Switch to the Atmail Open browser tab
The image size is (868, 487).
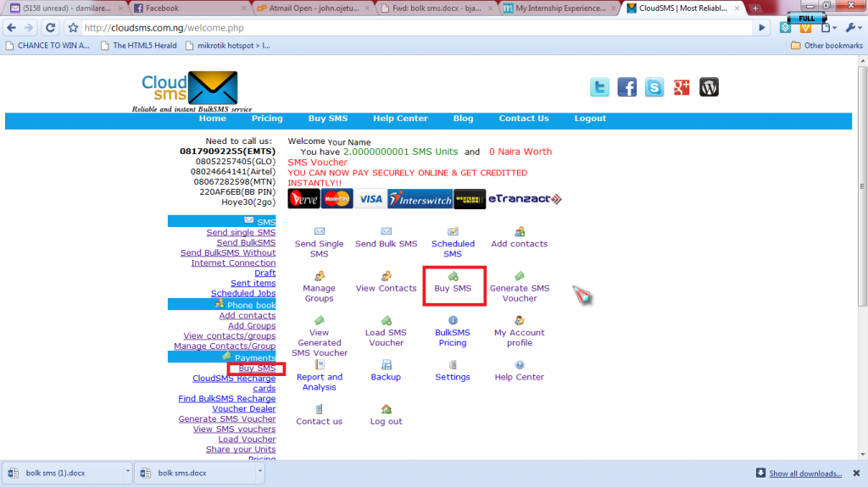click(x=314, y=8)
